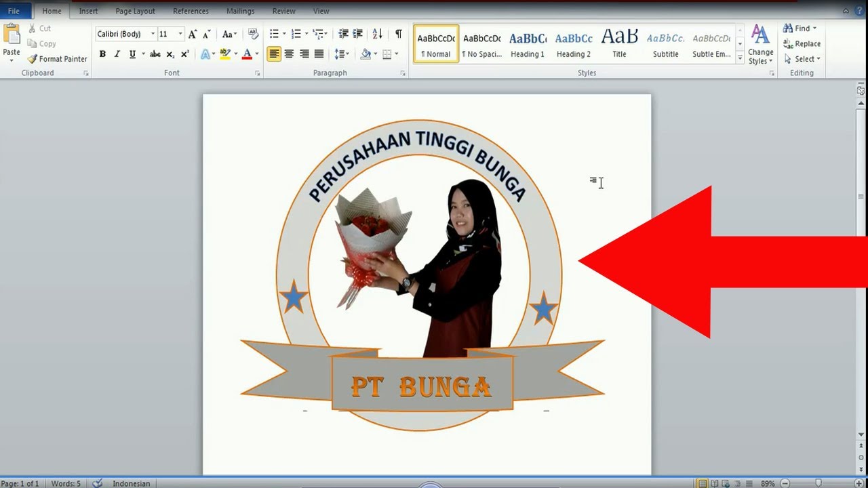Click the Grow Font icon
The image size is (868, 488).
point(193,34)
